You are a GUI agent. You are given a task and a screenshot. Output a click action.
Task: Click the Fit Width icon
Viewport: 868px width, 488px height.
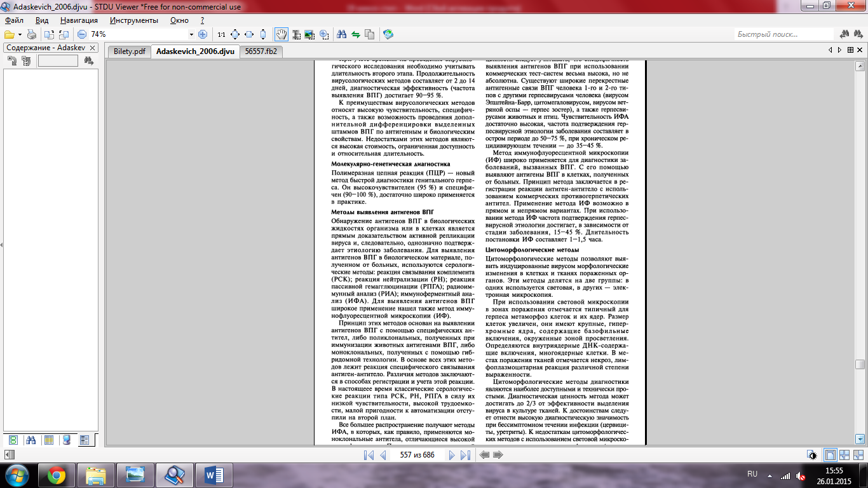[x=249, y=34]
